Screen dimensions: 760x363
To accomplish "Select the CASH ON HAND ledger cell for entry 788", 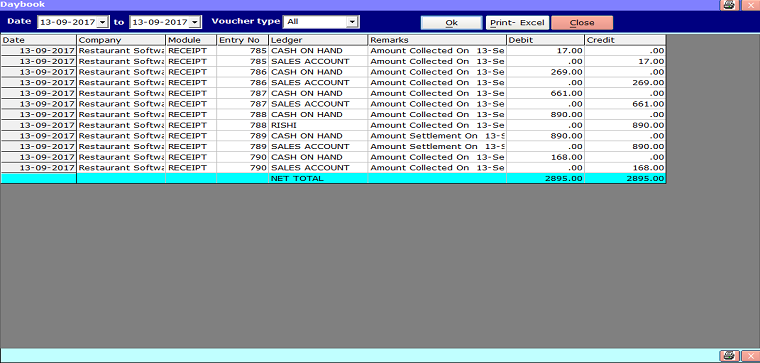I will pos(318,114).
